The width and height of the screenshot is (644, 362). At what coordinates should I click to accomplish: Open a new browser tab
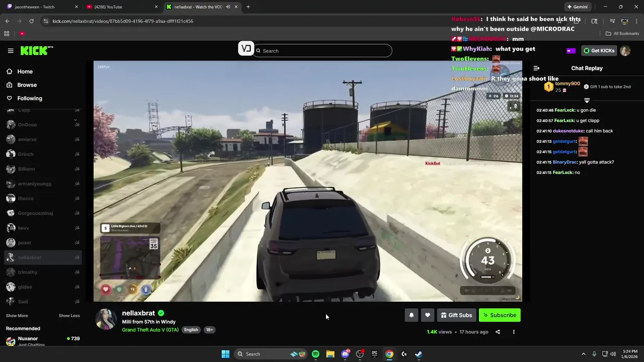248,7
